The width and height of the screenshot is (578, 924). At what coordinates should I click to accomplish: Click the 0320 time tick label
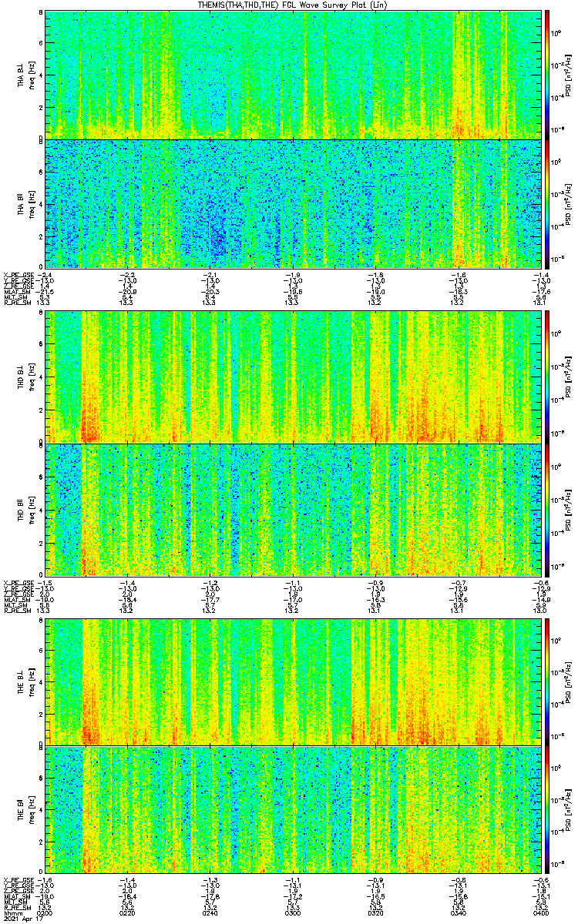(x=375, y=913)
